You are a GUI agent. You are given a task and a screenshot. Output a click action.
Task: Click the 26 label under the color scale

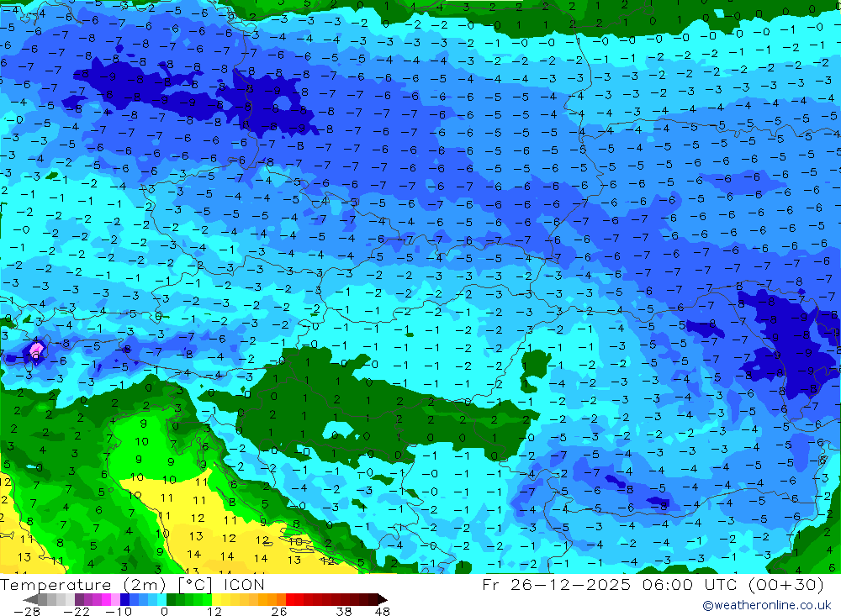tap(279, 612)
